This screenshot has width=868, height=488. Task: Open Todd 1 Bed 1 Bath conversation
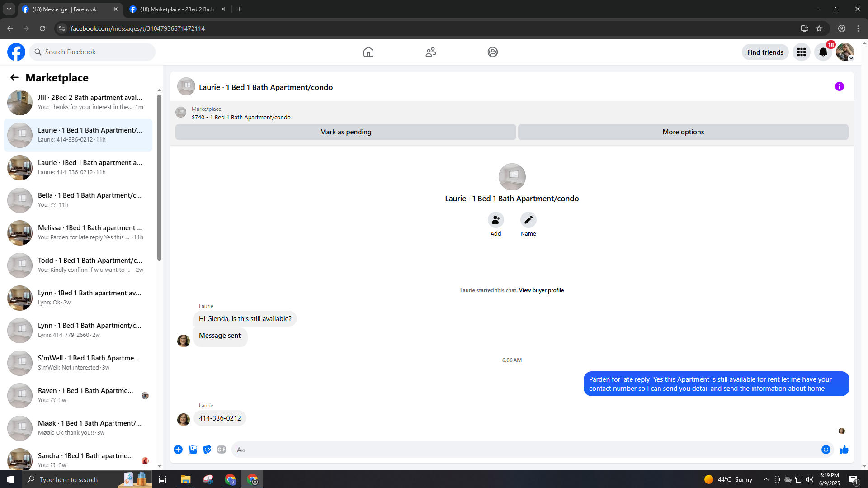[78, 265]
